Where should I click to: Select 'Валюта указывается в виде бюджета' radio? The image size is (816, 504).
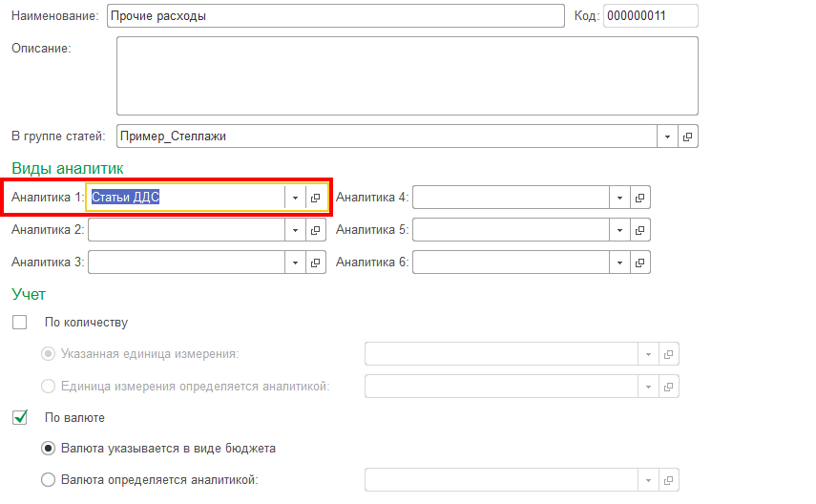(49, 448)
